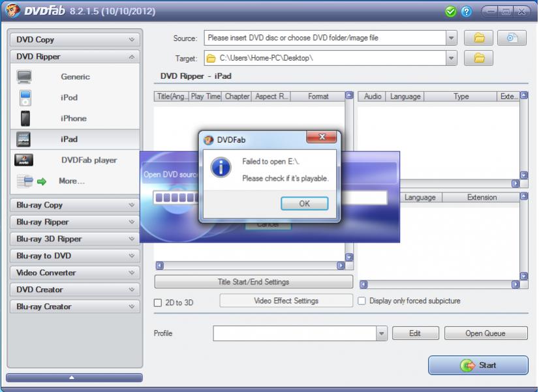Screen dimensions: 539x392
Task: Expand the Blu-ray Copy section
Action: (x=75, y=205)
